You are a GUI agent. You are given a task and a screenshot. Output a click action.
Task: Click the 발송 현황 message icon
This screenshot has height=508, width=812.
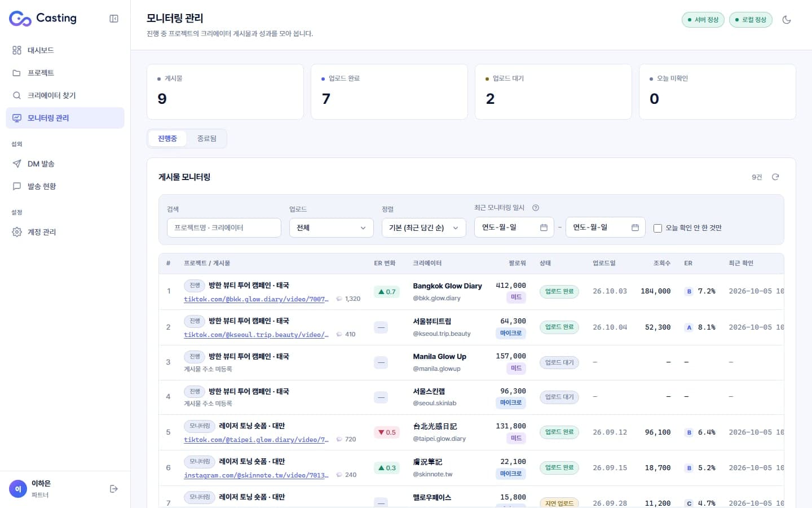click(x=17, y=186)
